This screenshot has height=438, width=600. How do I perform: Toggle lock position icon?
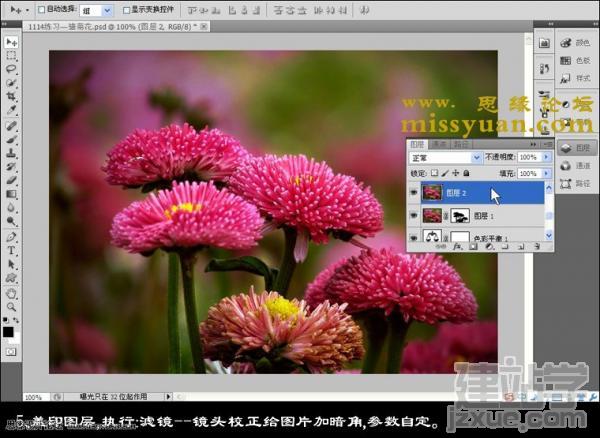455,173
